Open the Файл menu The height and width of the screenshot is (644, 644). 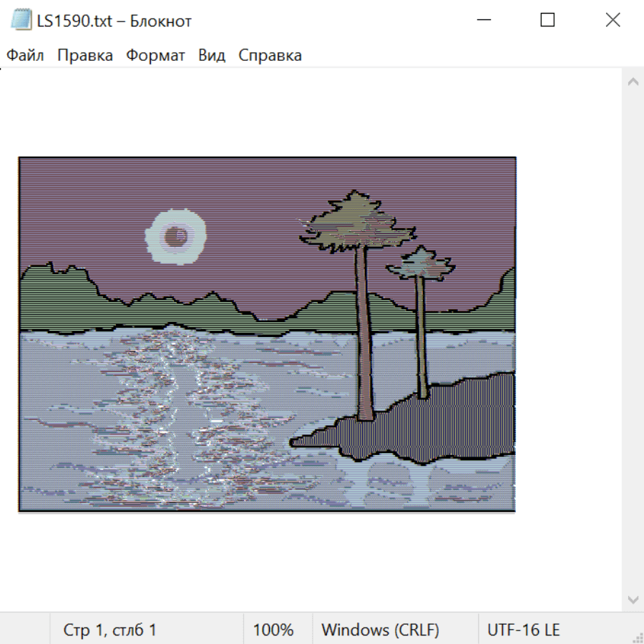pyautogui.click(x=25, y=55)
